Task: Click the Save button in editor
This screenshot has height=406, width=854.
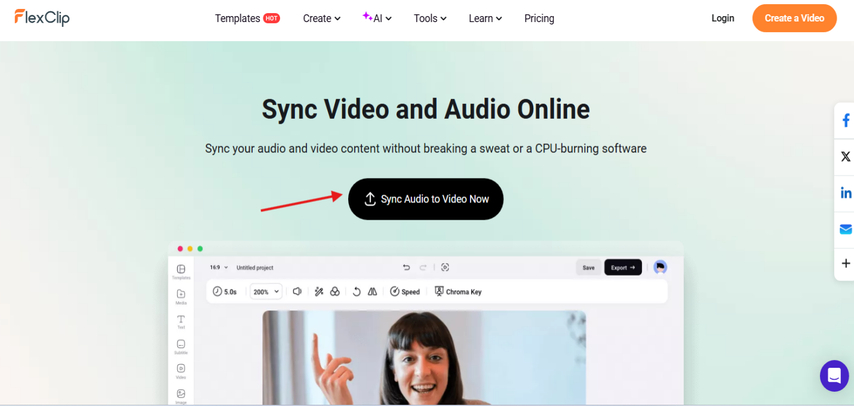Action: (589, 268)
